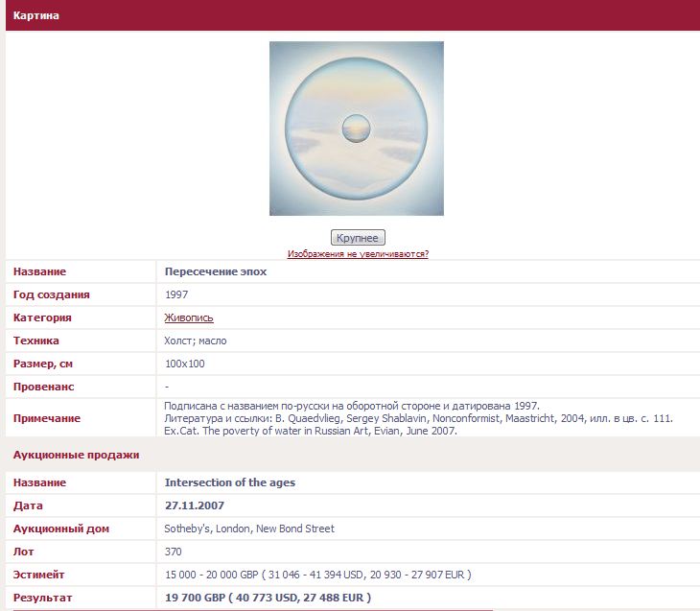Click Sotheby's, London, New Bond Street text
Screen dimensions: 700x611
pyautogui.click(x=249, y=529)
